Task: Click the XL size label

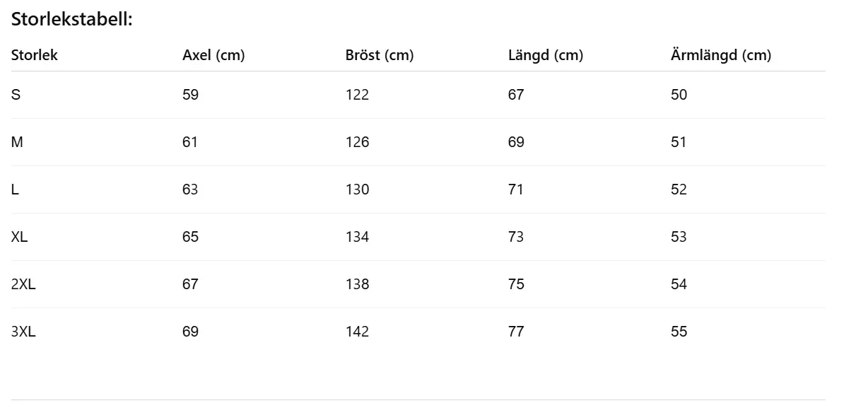Action: pos(20,237)
